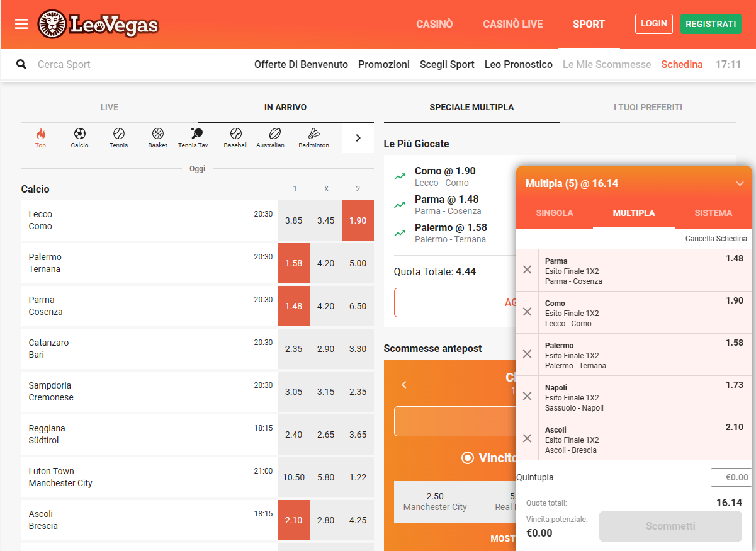The height and width of the screenshot is (551, 756).
Task: Switch to the Live tab
Action: pos(110,107)
